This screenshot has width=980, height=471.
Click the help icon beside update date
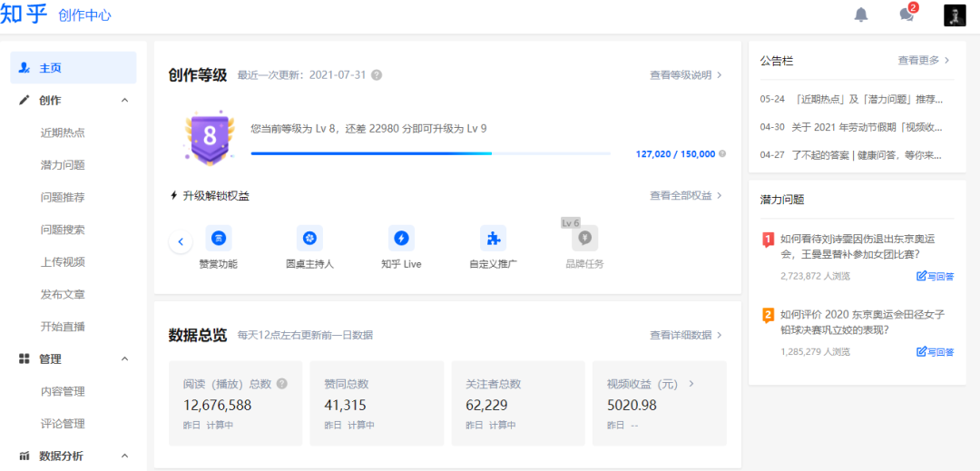(377, 75)
